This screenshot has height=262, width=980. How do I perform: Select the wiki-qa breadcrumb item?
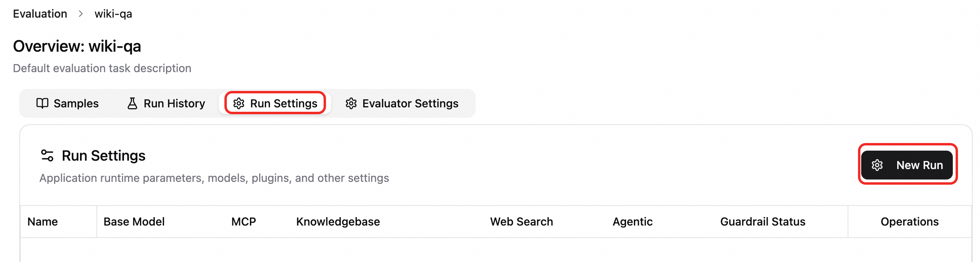tap(113, 14)
